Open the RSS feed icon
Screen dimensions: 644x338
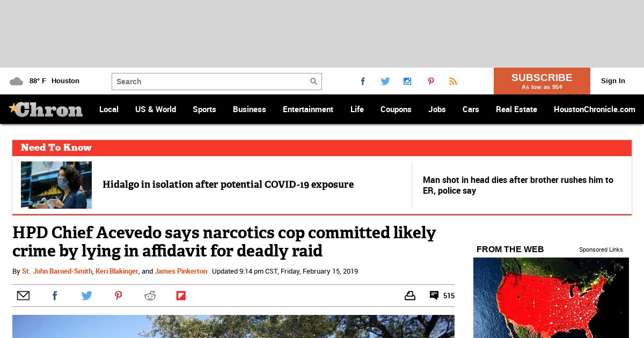point(453,82)
